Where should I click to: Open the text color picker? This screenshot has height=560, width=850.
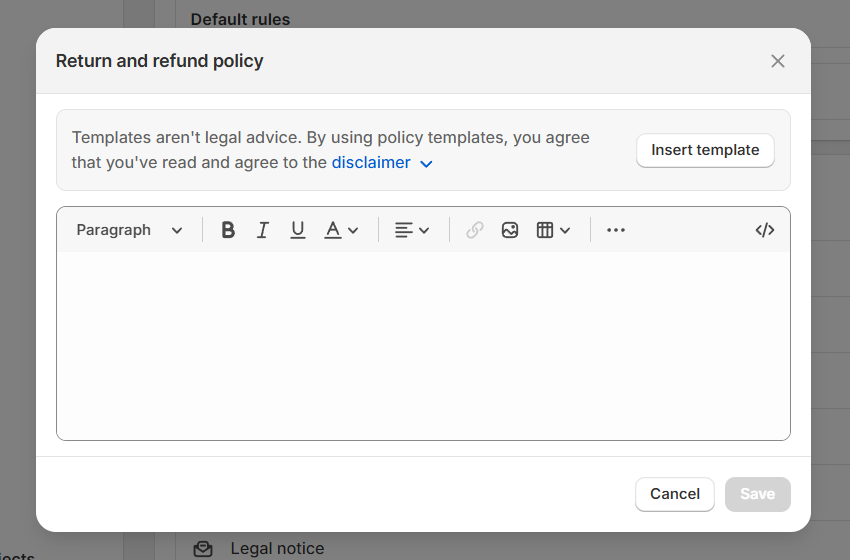tap(341, 230)
